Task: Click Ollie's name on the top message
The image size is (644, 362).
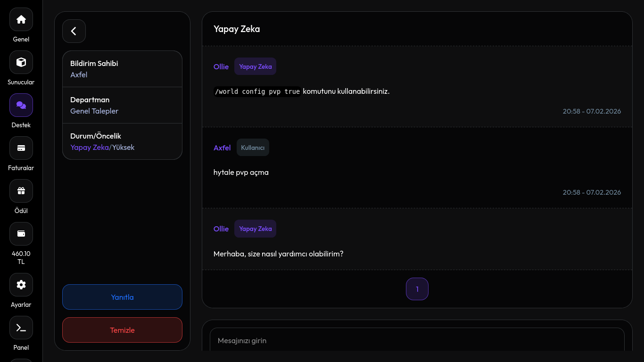Action: pos(221,67)
